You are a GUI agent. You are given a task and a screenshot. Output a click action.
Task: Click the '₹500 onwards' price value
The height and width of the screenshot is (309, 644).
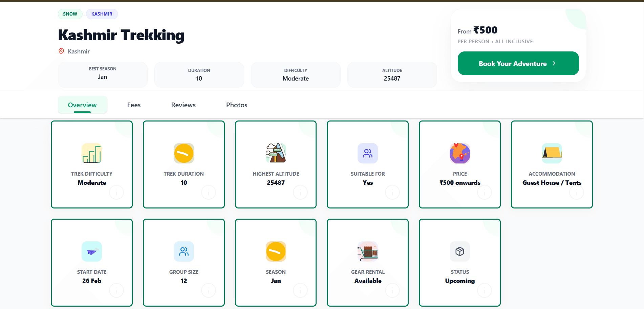460,183
